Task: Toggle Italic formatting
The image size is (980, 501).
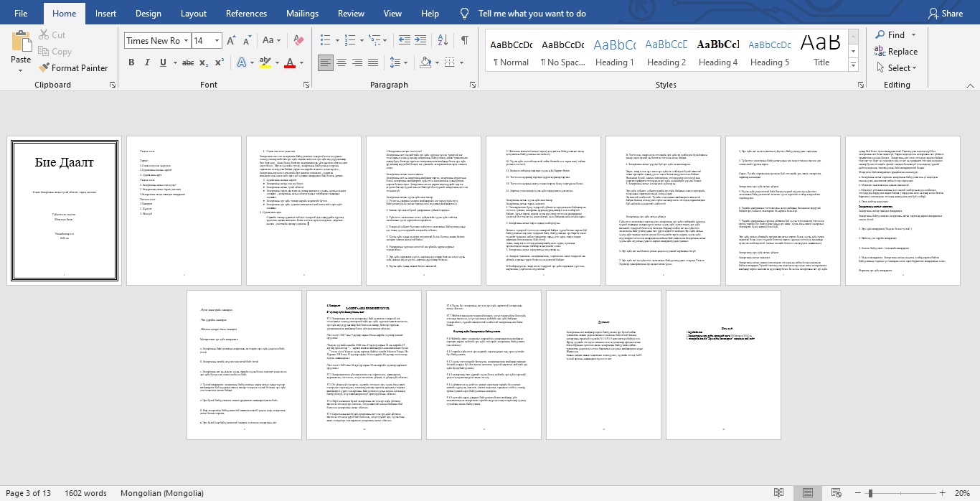Action: (148, 62)
